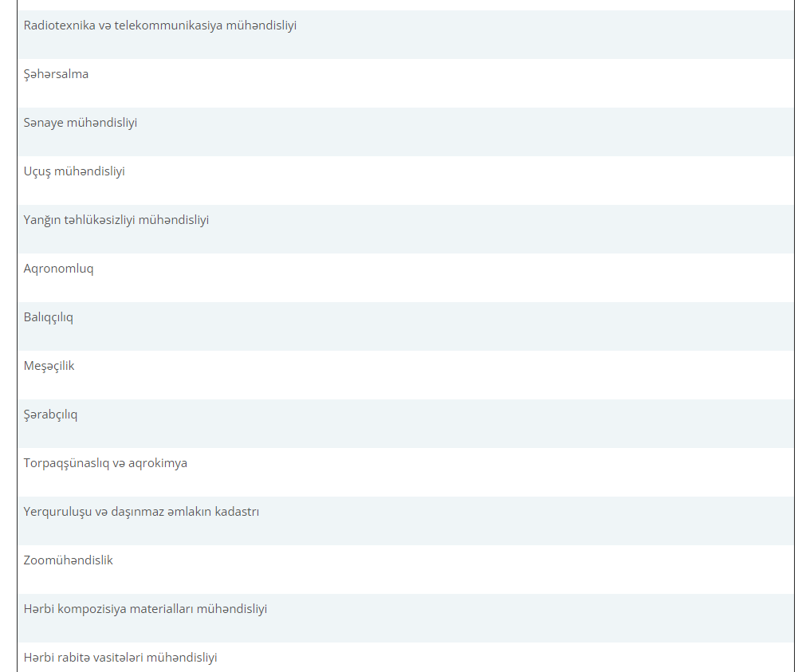Screen dimensions: 802x672
Task: Select Hərbi kompozisiya materialları mühəndisliyi
Action: pyautogui.click(x=146, y=609)
